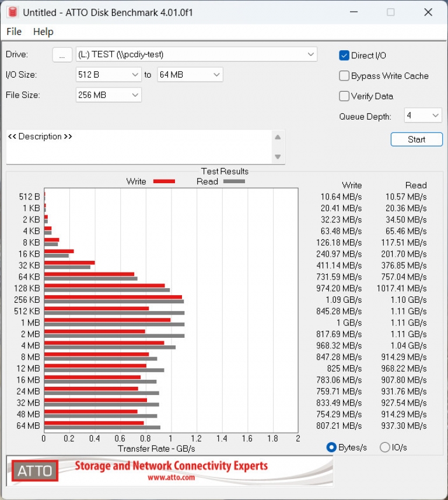Viewport: 448px width, 500px height.
Task: Click the 128 KB row label
Action: click(27, 288)
